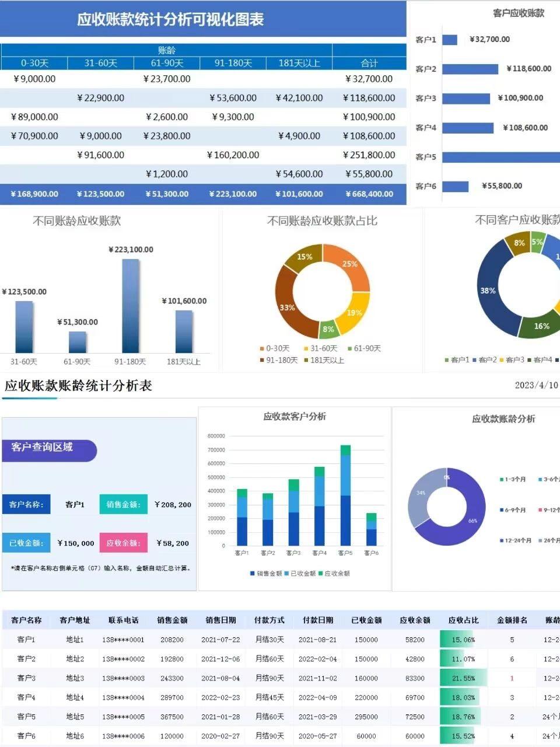This screenshot has height=747, width=560.
Task: Click the 客户5 stacked column in 应收款客户分析
Action: pos(345,495)
